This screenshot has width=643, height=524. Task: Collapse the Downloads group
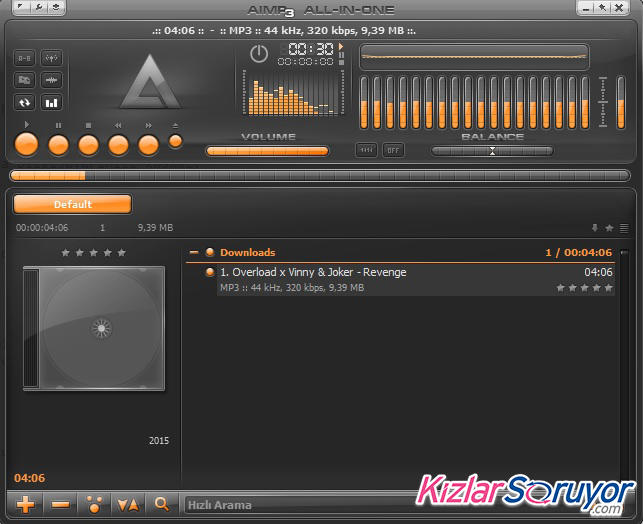[194, 252]
